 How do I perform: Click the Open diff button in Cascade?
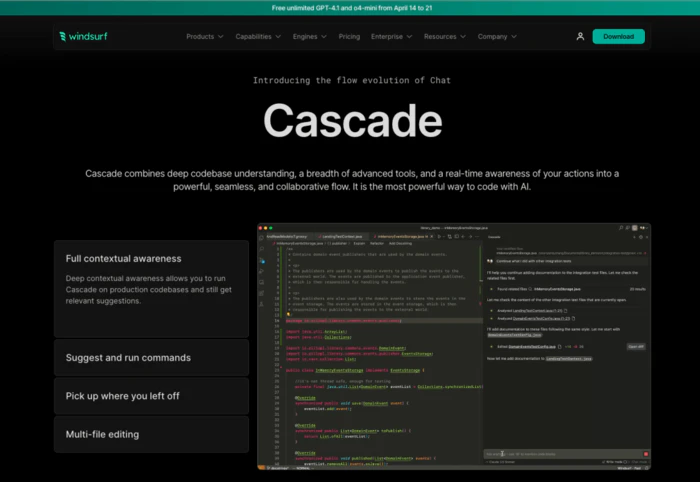(636, 346)
